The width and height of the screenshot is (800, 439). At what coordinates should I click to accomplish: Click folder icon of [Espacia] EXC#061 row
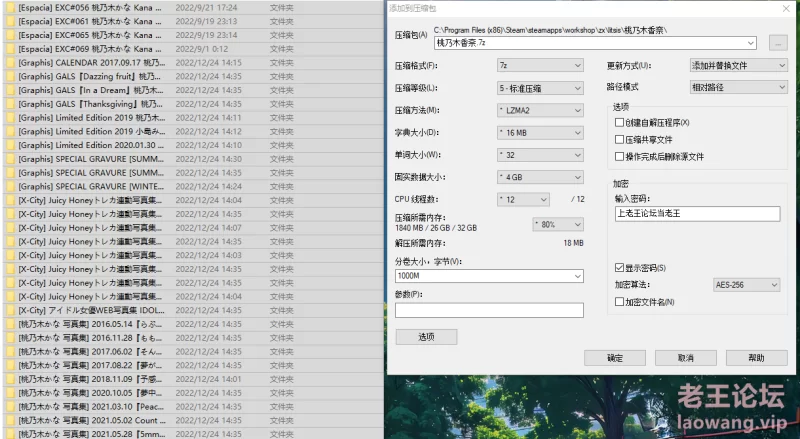pos(10,21)
